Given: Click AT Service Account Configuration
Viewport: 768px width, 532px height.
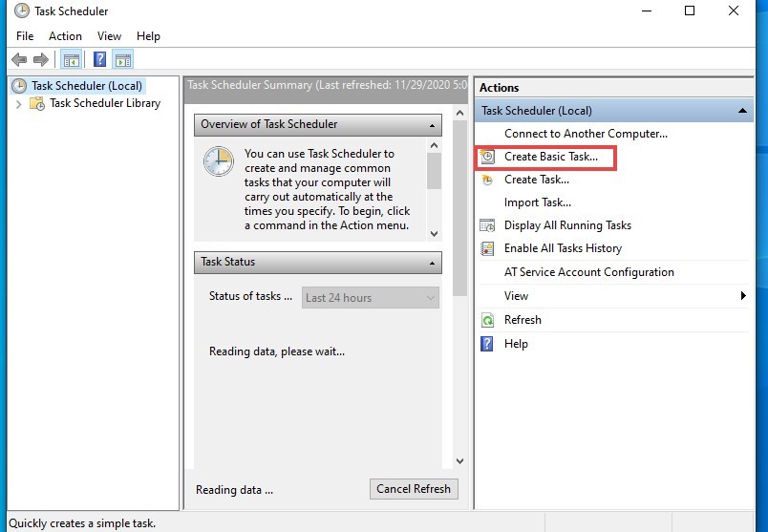Looking at the screenshot, I should [589, 272].
